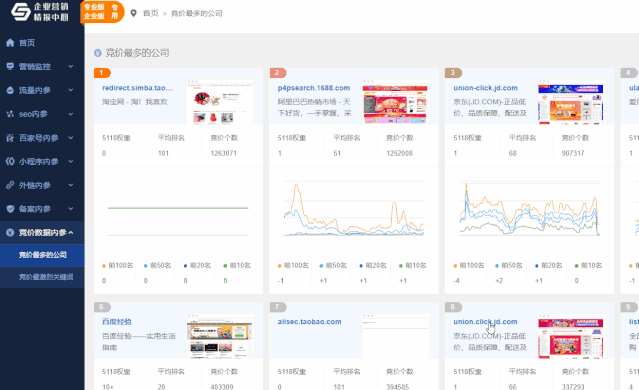Collapse the 竞价数据内参 menu chevron

(x=71, y=233)
